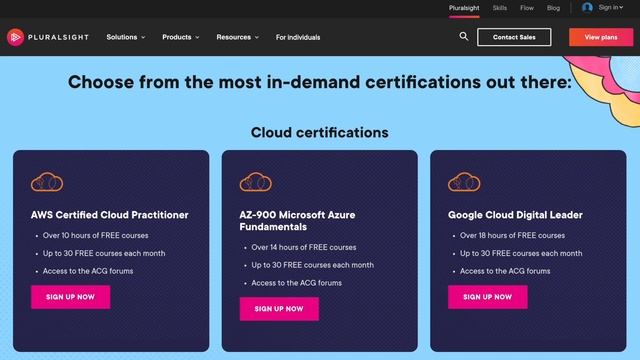This screenshot has width=640, height=360.
Task: Expand the Products dropdown menu
Action: tap(181, 37)
